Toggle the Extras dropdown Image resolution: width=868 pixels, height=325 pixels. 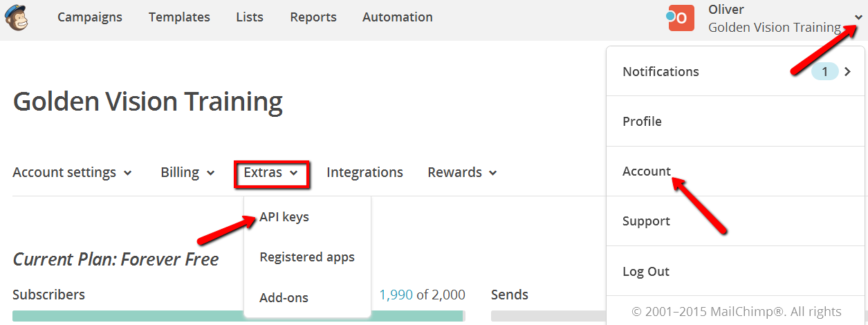[271, 173]
